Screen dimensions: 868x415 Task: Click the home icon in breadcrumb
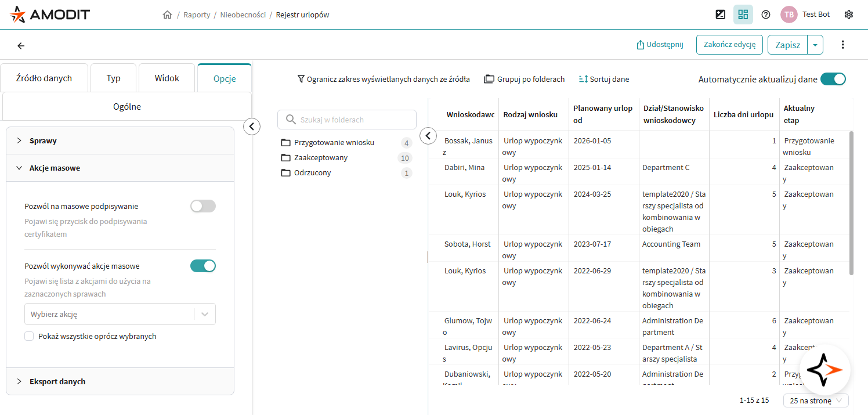(x=167, y=15)
